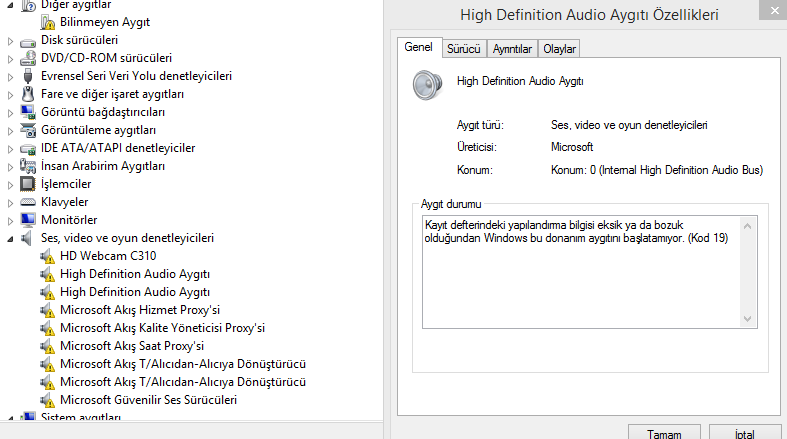The height and width of the screenshot is (439, 787).
Task: Expand the Fare ve diğer işaret aygıtları node
Action: pos(11,94)
